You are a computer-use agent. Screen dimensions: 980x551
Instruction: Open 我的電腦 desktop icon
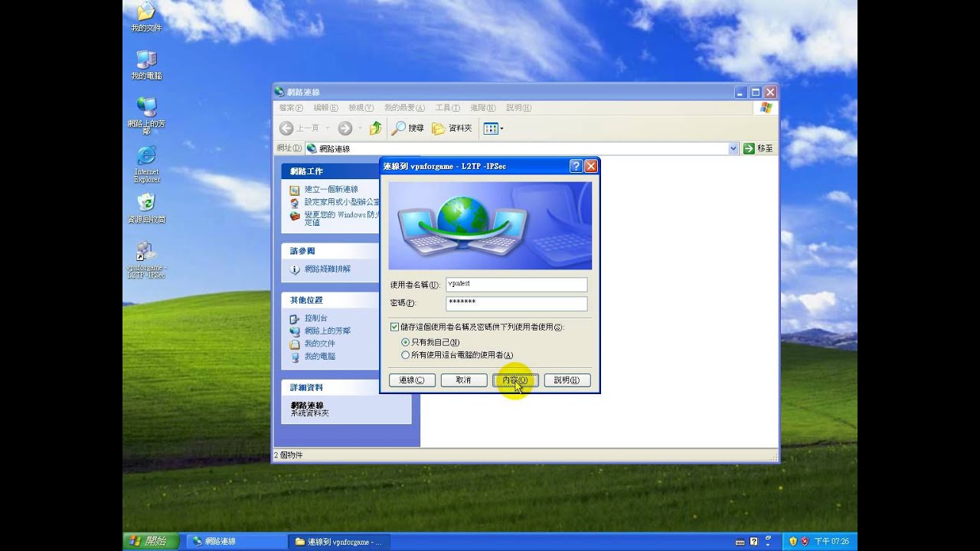146,65
